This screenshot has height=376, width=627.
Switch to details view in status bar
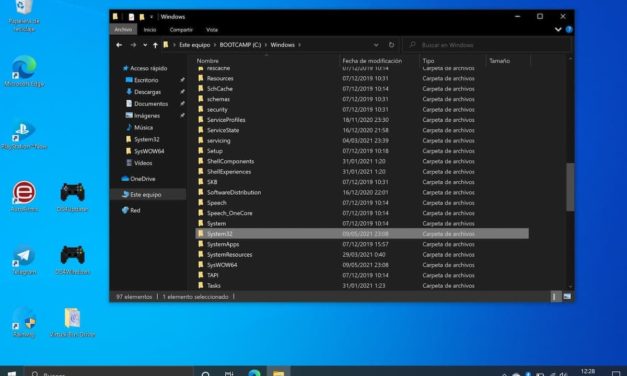click(555, 296)
